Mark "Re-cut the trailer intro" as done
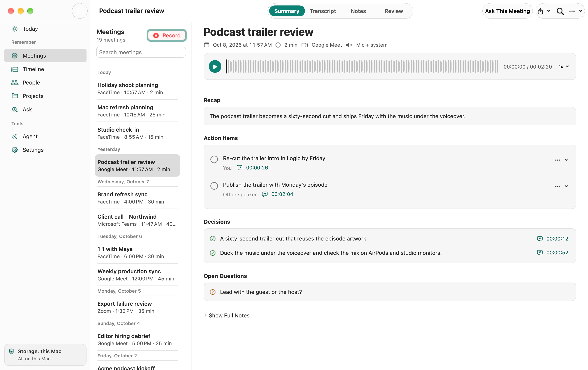The width and height of the screenshot is (588, 370). [214, 159]
